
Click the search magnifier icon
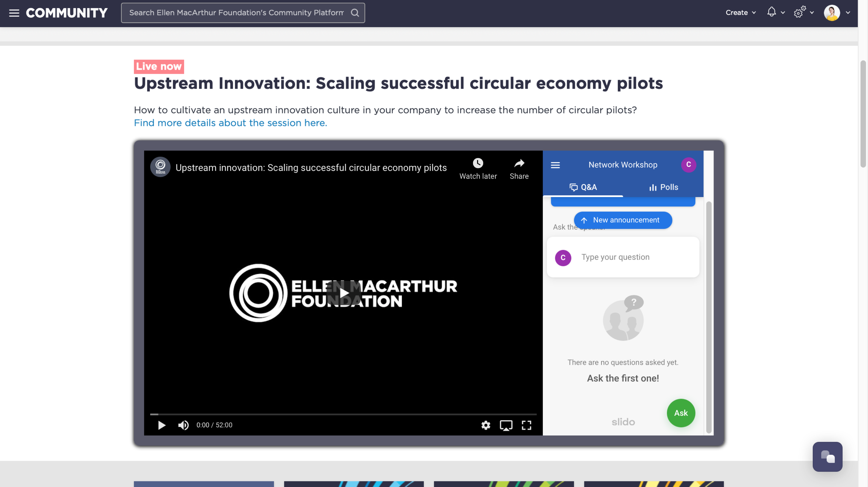[355, 13]
